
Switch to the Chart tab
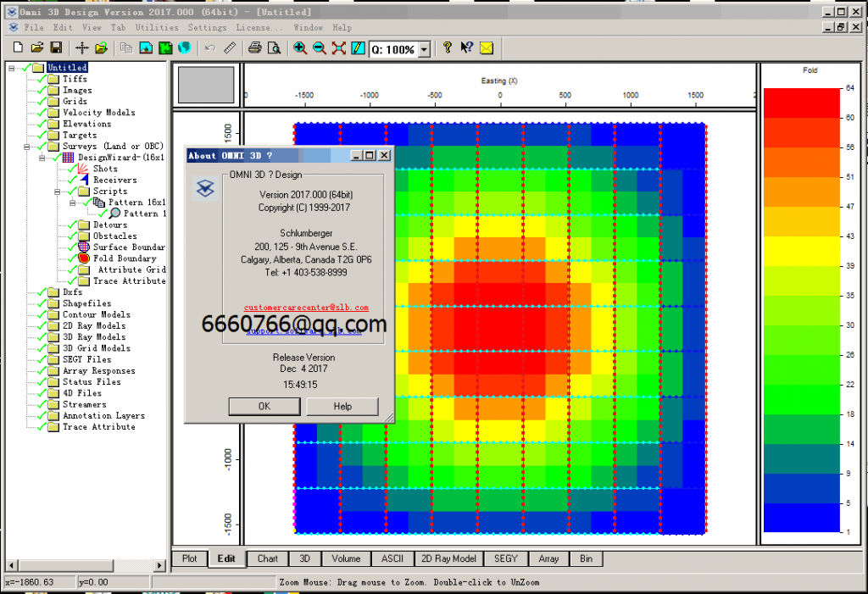click(267, 558)
